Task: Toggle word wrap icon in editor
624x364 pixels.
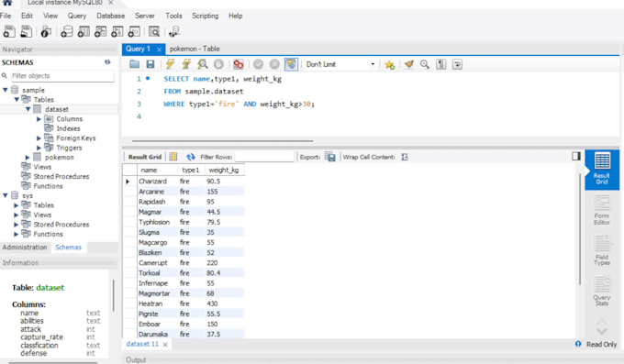Action: click(457, 64)
